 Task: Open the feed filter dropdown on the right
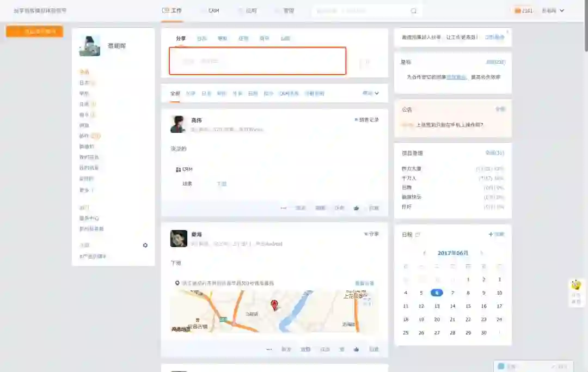click(371, 93)
